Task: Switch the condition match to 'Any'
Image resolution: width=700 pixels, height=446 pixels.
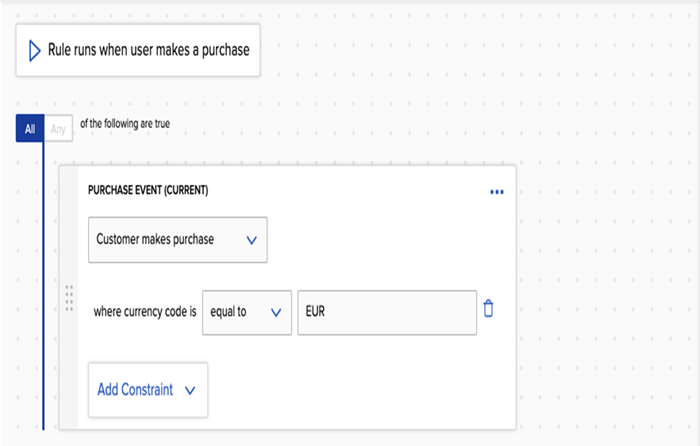Action: [57, 129]
